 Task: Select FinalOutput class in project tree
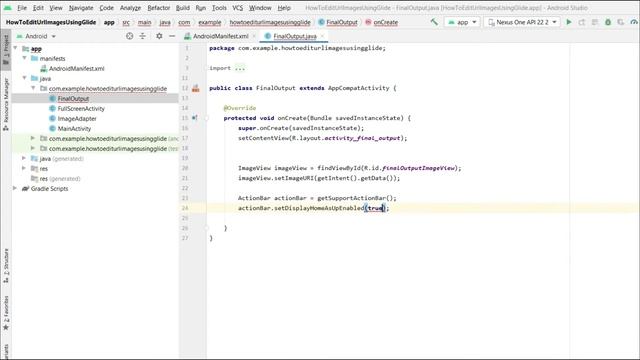point(73,98)
